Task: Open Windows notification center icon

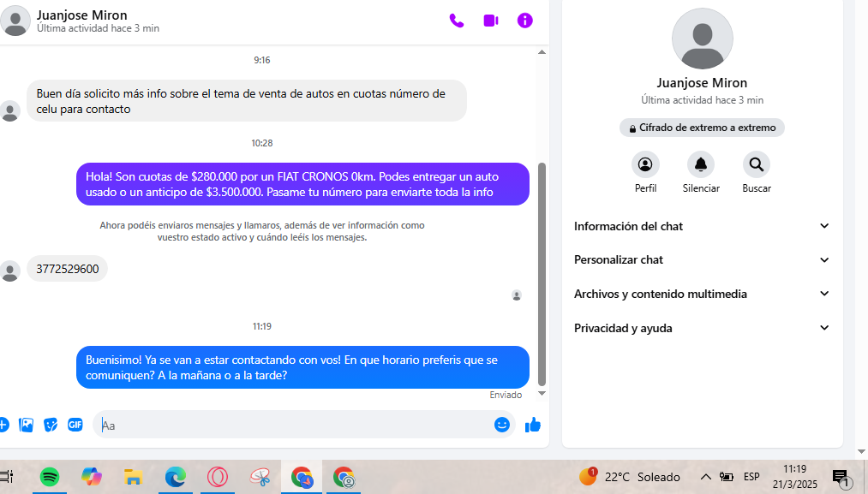Action: pyautogui.click(x=841, y=478)
